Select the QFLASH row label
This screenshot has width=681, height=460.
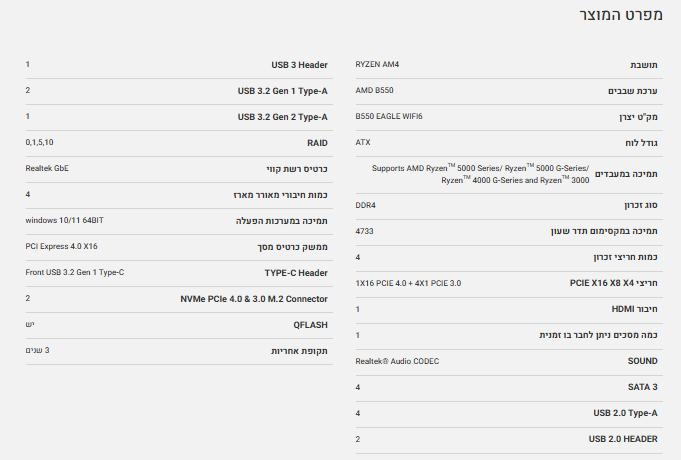click(x=308, y=325)
